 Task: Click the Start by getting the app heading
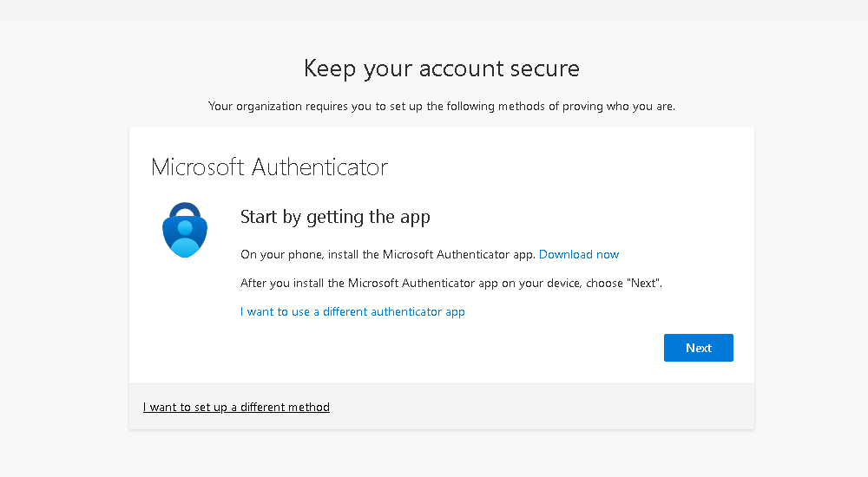[x=335, y=217]
